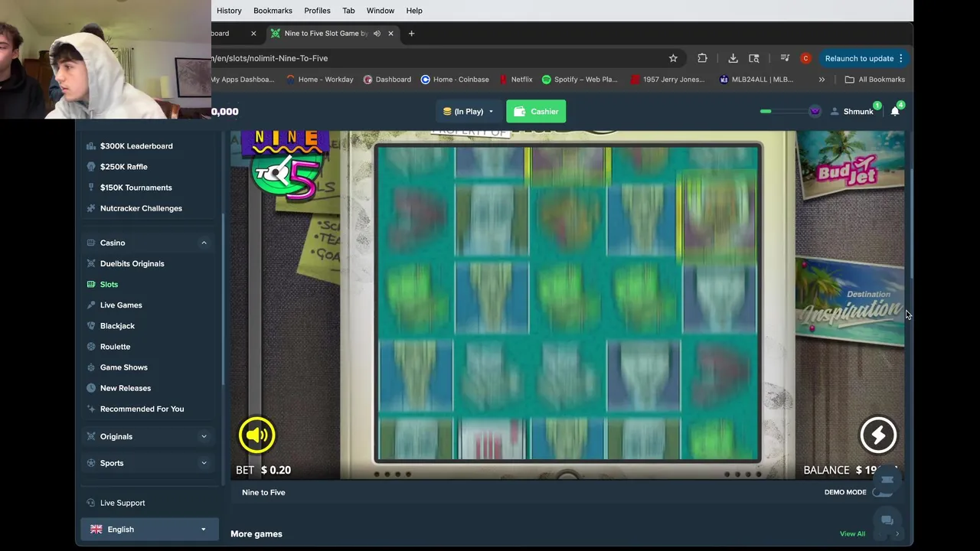Open the media controls toolbar icon
Screen dimensions: 980x551
pyautogui.click(x=785, y=58)
